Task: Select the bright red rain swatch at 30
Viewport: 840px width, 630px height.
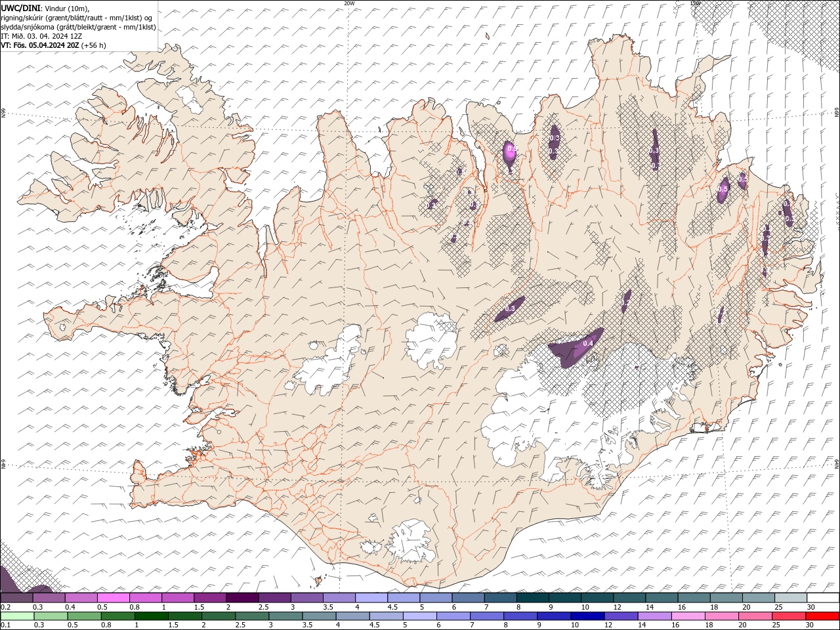Action: [x=822, y=616]
